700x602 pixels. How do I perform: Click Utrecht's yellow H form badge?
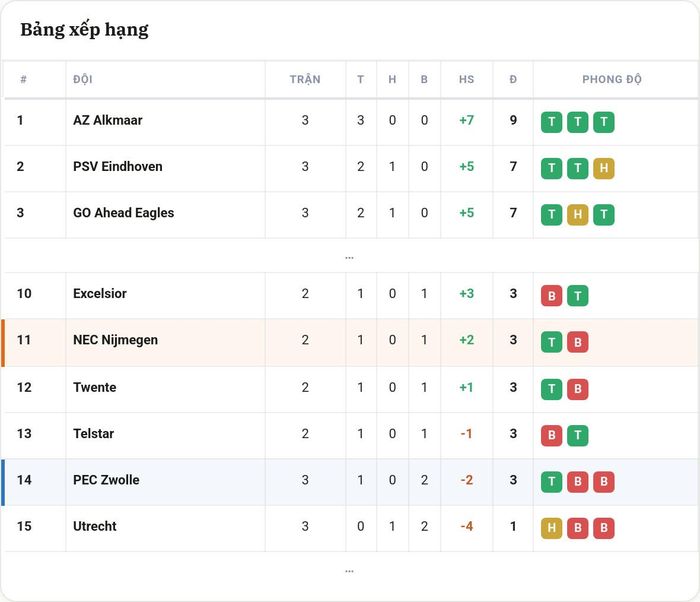tap(551, 528)
